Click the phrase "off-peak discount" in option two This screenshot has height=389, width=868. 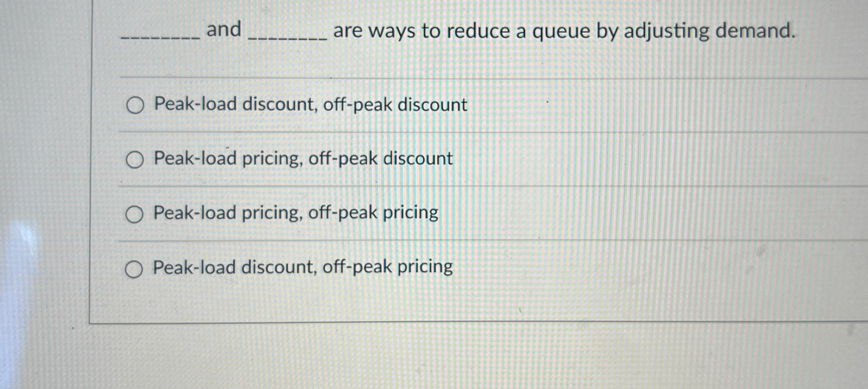click(x=382, y=159)
